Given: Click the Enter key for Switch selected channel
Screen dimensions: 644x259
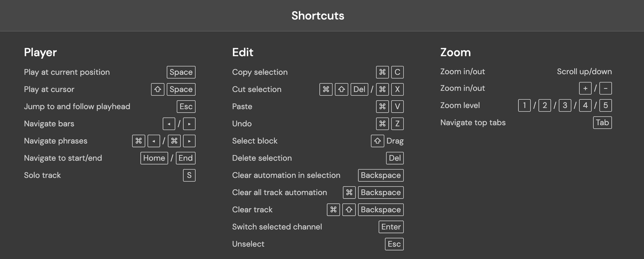Looking at the screenshot, I should [x=391, y=227].
